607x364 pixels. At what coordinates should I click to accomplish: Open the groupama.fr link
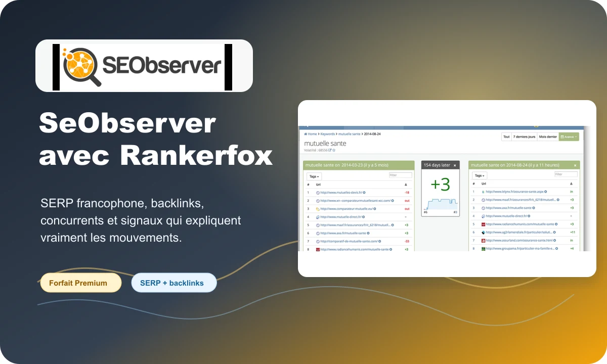[x=520, y=249]
